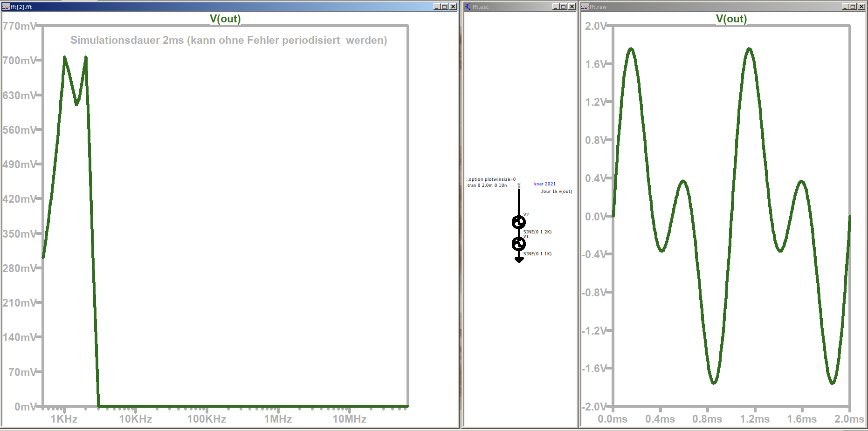Minimize the fft.raw waveform window
This screenshot has width=868, height=431.
845,7
